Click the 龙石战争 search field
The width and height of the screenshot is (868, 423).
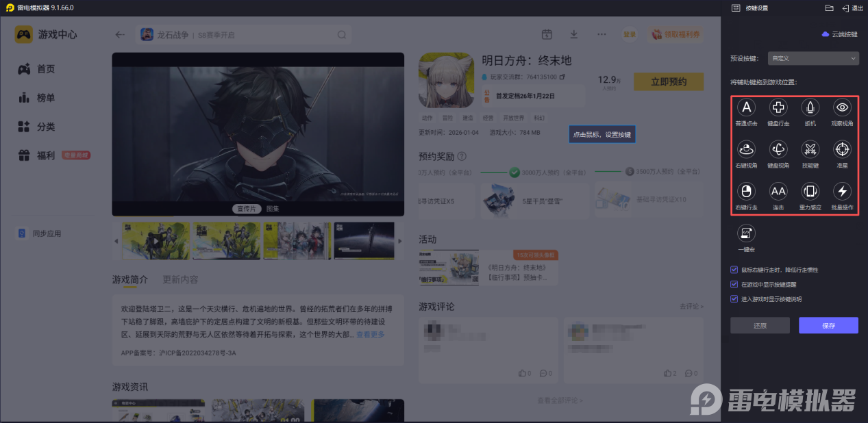tap(243, 35)
